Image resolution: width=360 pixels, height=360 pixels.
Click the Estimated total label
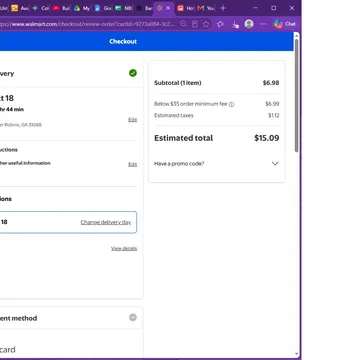(x=184, y=138)
